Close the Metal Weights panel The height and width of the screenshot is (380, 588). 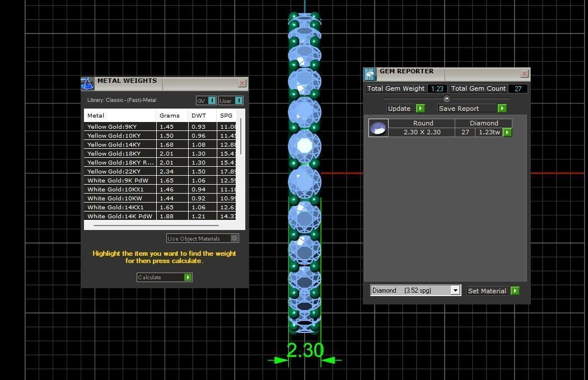(242, 83)
